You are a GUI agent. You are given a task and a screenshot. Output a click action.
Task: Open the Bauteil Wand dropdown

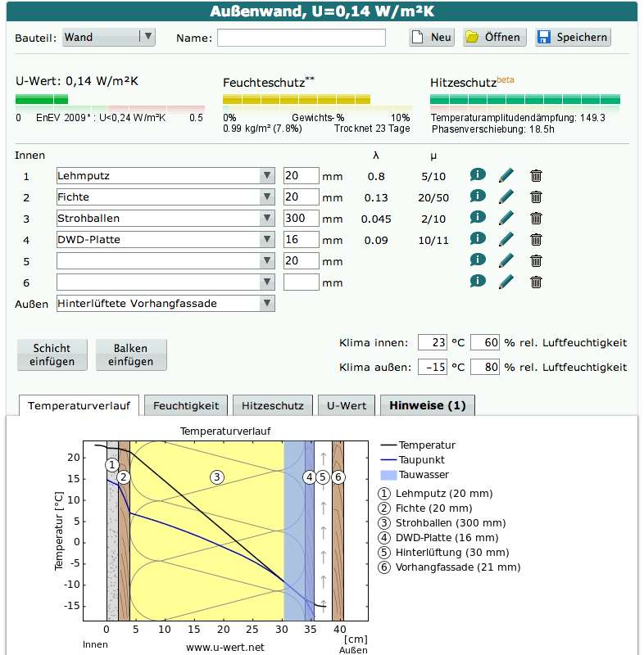(109, 37)
